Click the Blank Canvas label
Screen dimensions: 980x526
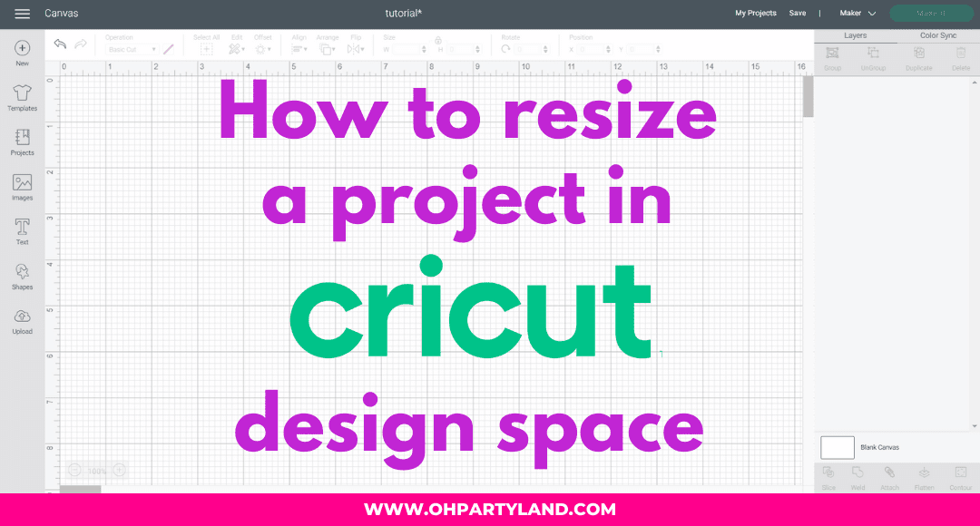pos(879,447)
